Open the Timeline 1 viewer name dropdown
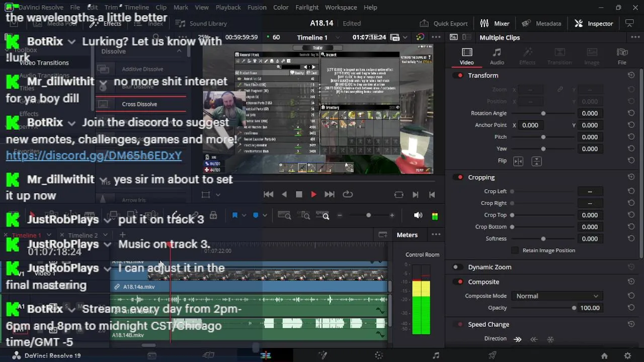Screen dimensions: 644x362 point(338,37)
